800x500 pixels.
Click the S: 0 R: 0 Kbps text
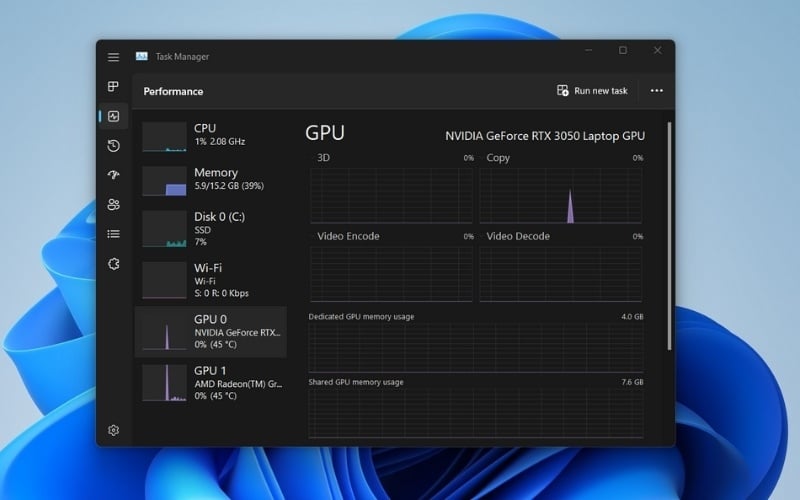[221, 293]
